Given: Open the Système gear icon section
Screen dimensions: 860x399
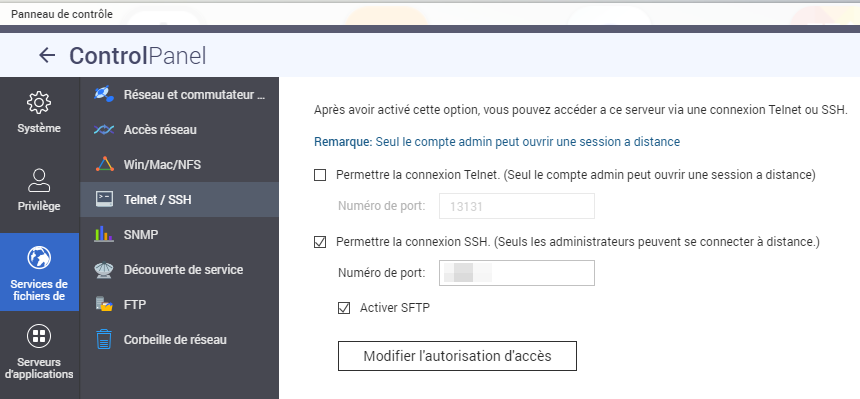Looking at the screenshot, I should 39,103.
